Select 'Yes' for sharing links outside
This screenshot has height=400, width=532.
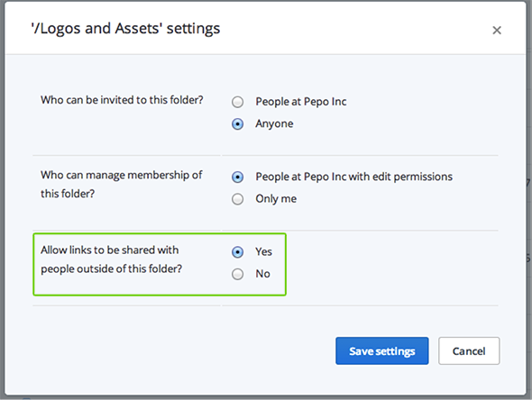237,252
